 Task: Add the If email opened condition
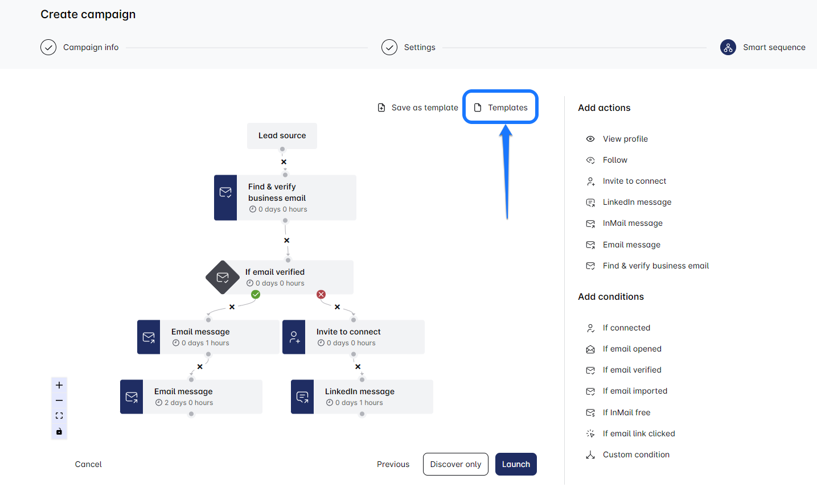tap(631, 349)
